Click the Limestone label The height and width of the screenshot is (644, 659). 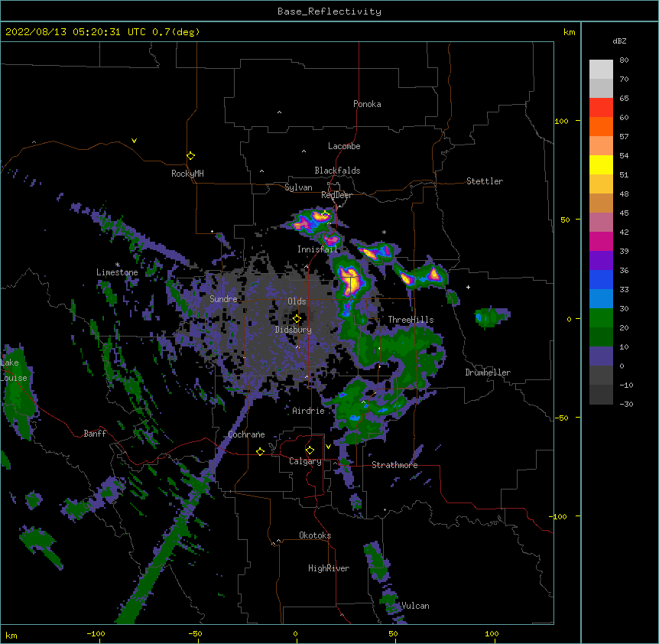coord(117,272)
